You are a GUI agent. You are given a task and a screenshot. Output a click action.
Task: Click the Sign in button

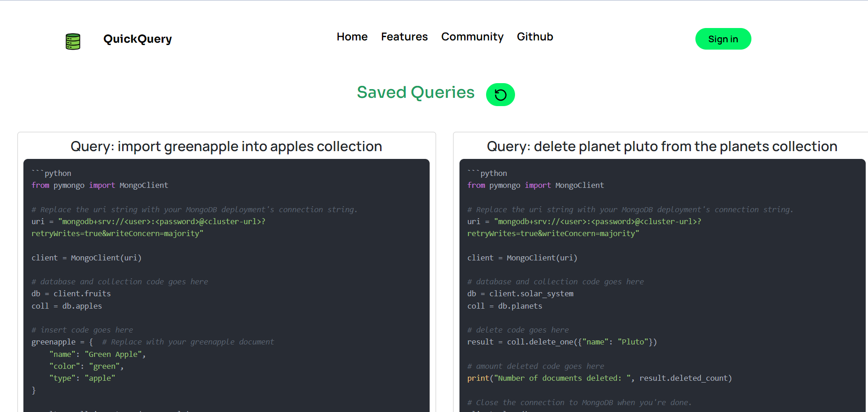723,39
